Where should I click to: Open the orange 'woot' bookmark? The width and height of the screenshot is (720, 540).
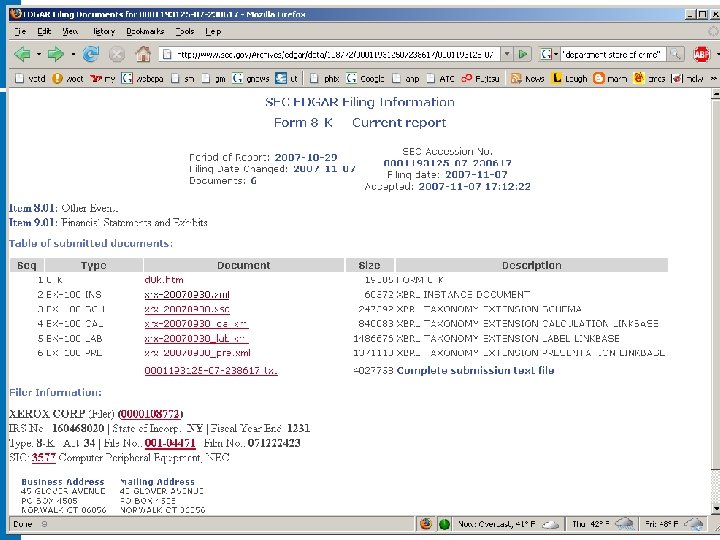click(68, 79)
